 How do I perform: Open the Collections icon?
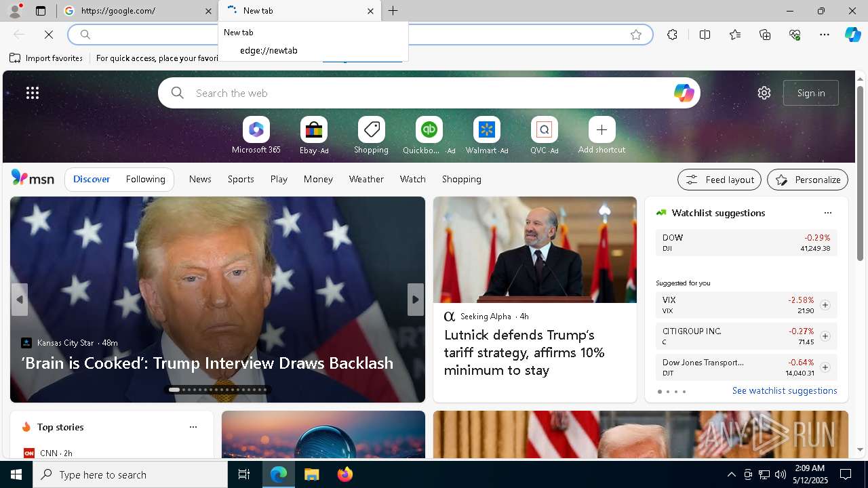pos(765,35)
